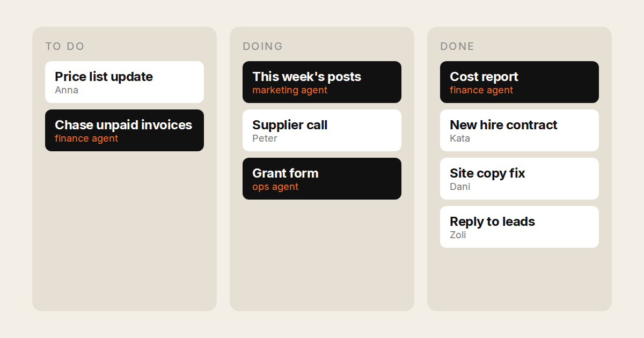
Task: Click ops agent label on Grant form
Action: [x=275, y=187]
